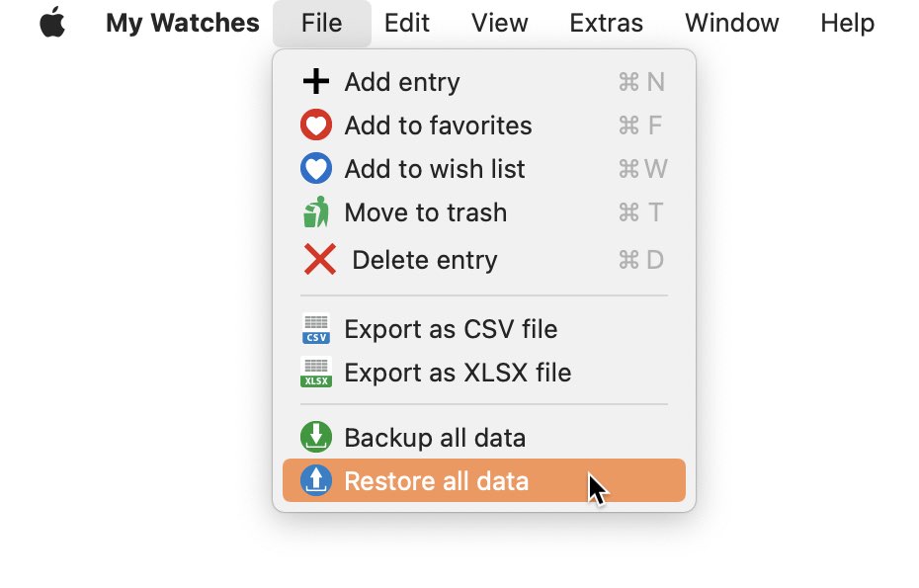Choose Export as XLSX file

point(484,373)
